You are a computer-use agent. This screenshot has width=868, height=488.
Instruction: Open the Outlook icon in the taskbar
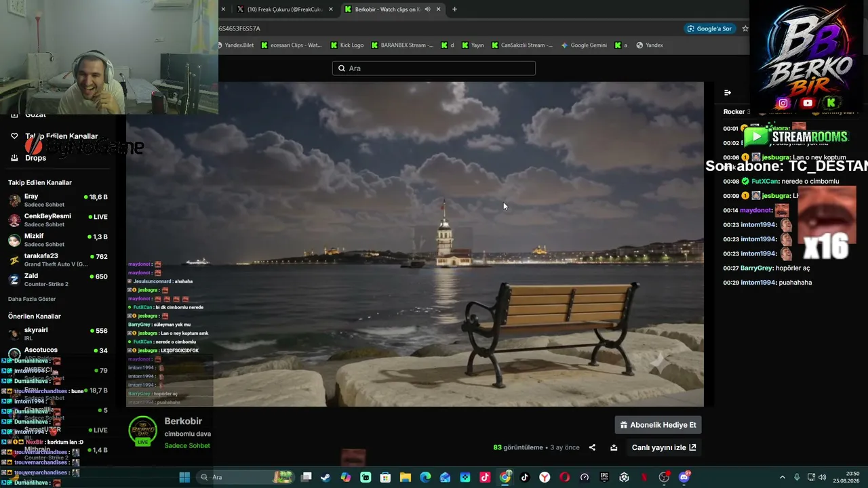(445, 477)
